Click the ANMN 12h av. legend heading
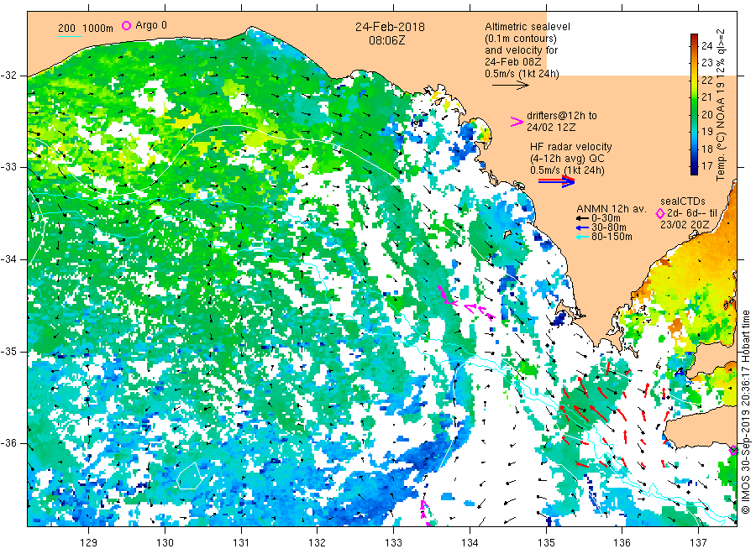756x554 pixels. click(x=612, y=209)
